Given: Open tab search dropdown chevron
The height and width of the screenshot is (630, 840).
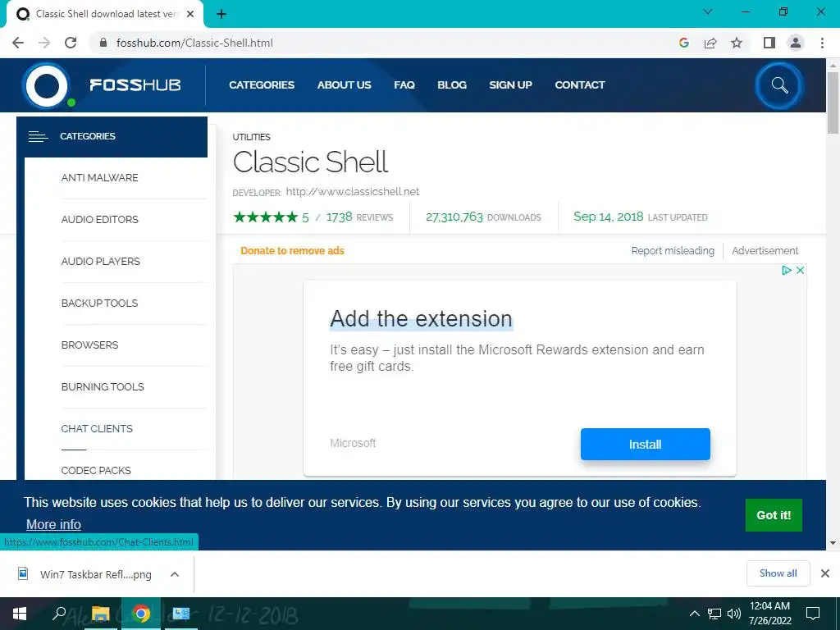Looking at the screenshot, I should point(708,11).
